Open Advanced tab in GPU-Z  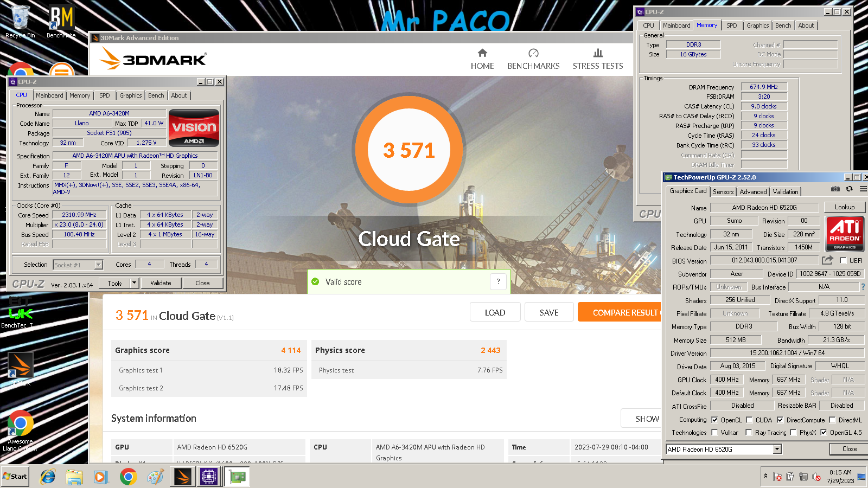(753, 192)
